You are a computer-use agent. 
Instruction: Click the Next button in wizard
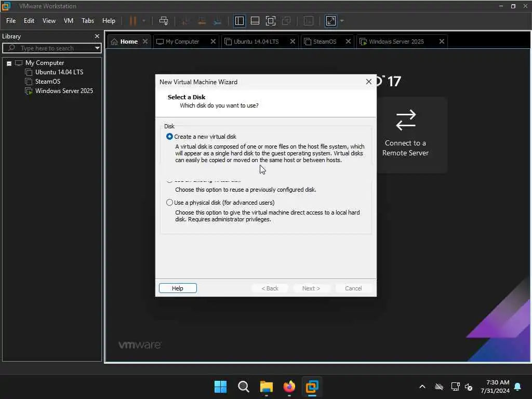click(311, 288)
